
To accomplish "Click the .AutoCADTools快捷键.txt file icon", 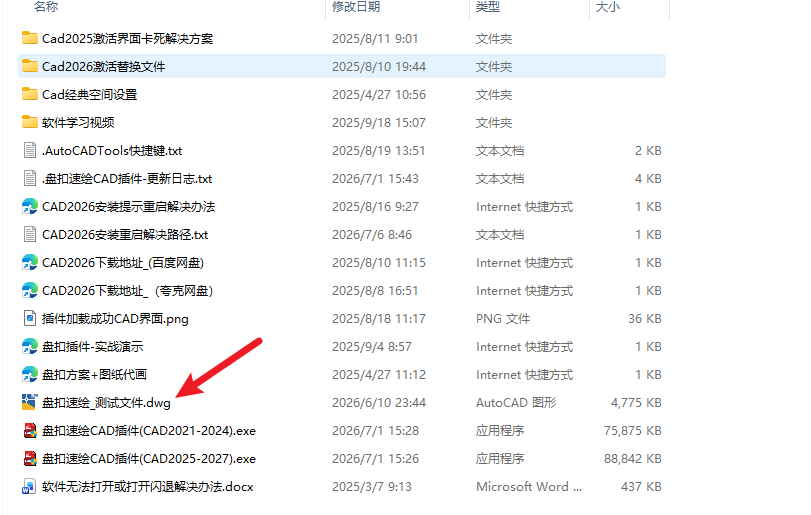I will (x=29, y=150).
